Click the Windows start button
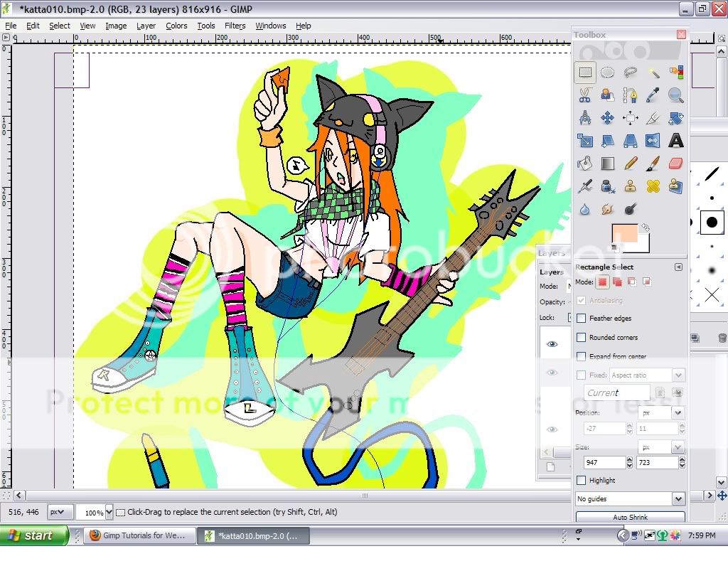Screen dimensions: 728x561 click(34, 535)
